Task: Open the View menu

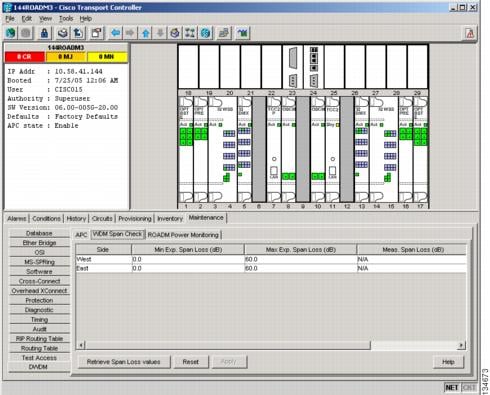Action: pos(45,19)
